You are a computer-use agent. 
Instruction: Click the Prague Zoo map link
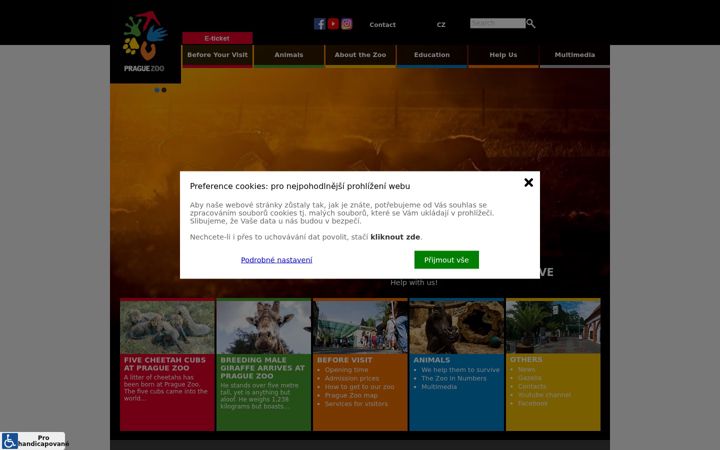pos(351,395)
